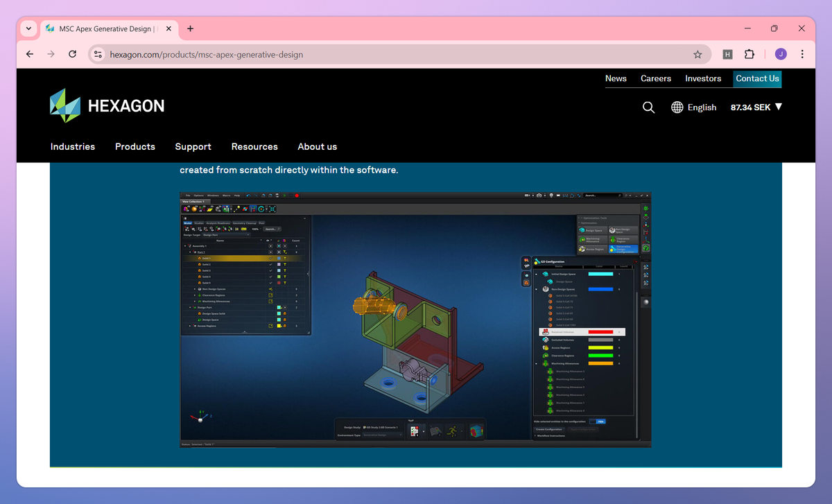Open the Design Target dropdown
Screen dimensions: 832x504
tap(226, 235)
